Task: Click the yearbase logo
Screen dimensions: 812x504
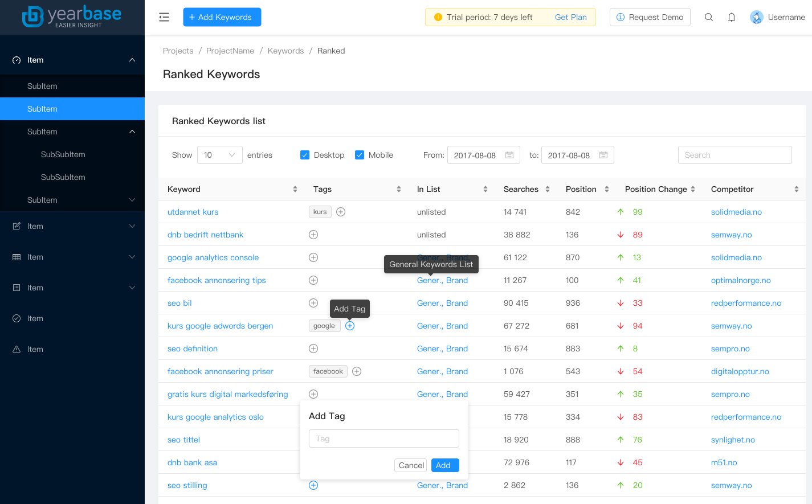Action: point(72,16)
